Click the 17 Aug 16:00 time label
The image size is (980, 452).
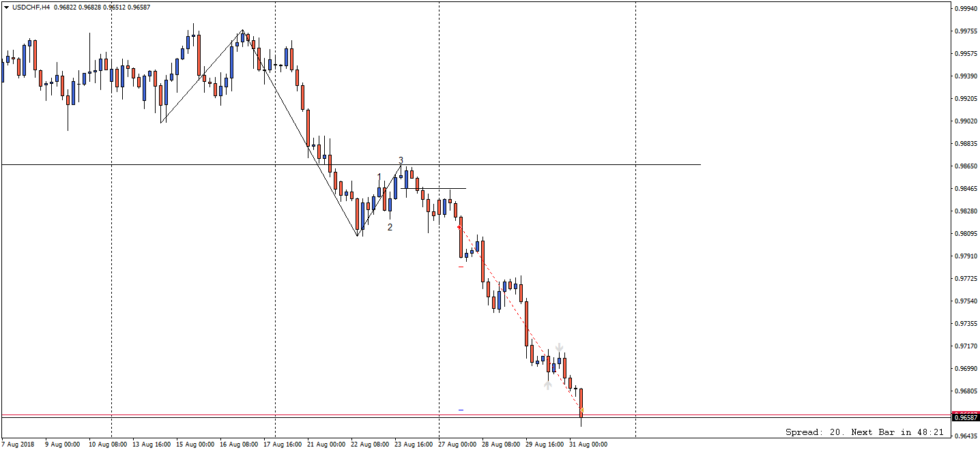[283, 444]
